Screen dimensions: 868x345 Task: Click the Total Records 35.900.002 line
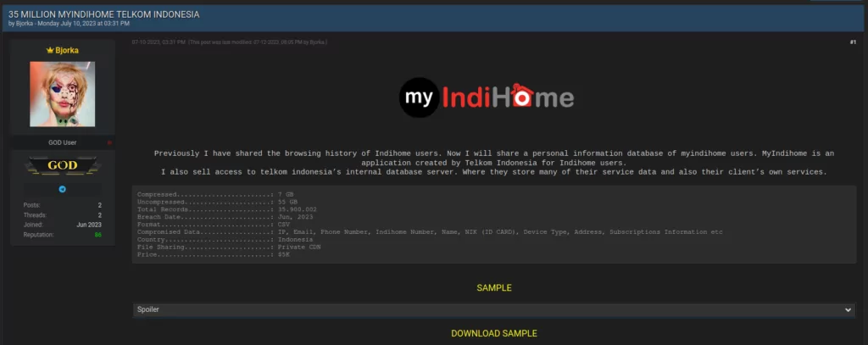pyautogui.click(x=227, y=209)
